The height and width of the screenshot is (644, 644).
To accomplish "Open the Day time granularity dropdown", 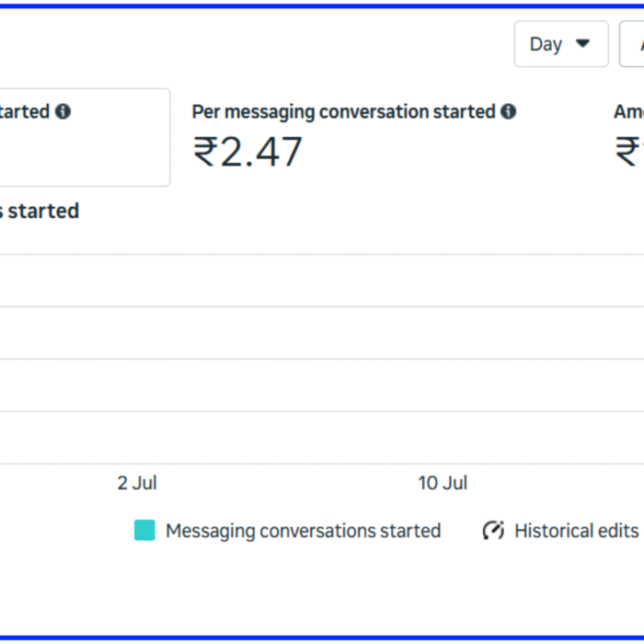I will tap(560, 44).
